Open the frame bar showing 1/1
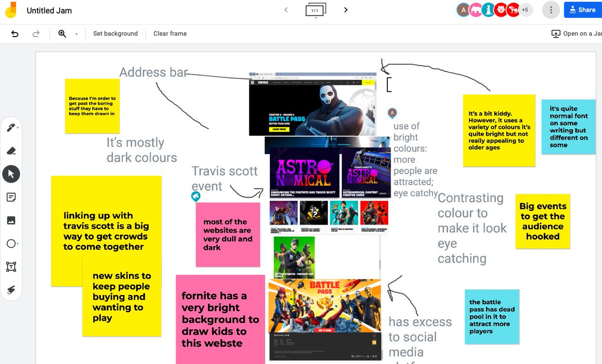602x364 pixels. point(316,10)
